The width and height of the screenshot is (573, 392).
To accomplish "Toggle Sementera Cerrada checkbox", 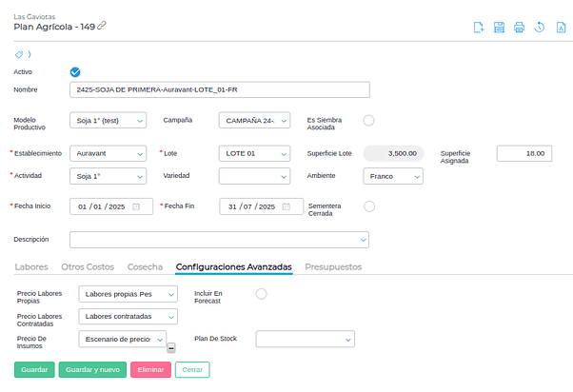I will coord(369,206).
